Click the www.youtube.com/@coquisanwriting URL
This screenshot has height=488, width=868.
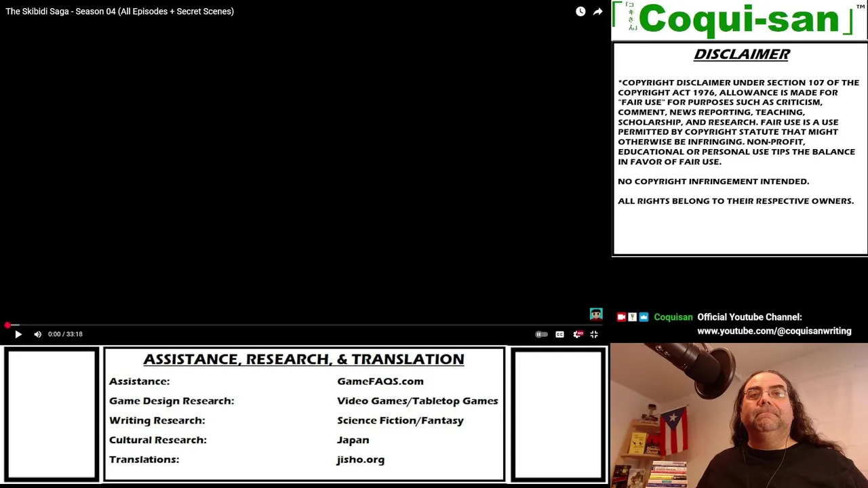774,331
